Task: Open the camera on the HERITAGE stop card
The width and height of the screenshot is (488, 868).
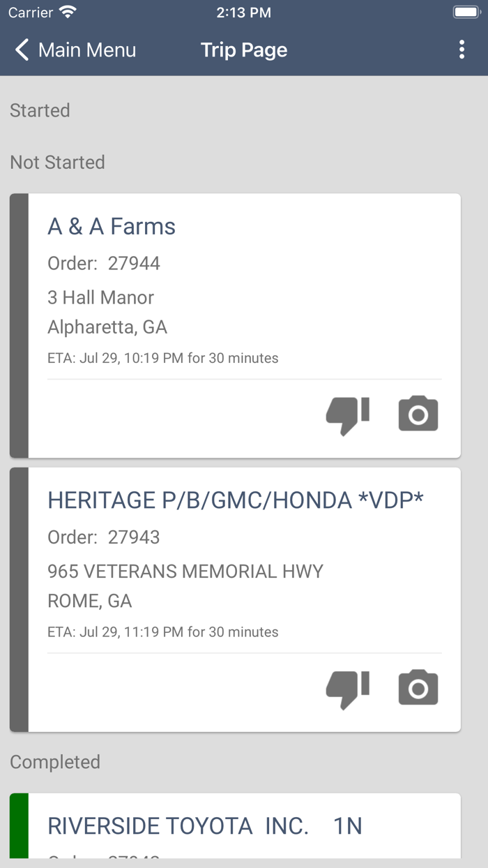Action: [x=418, y=687]
